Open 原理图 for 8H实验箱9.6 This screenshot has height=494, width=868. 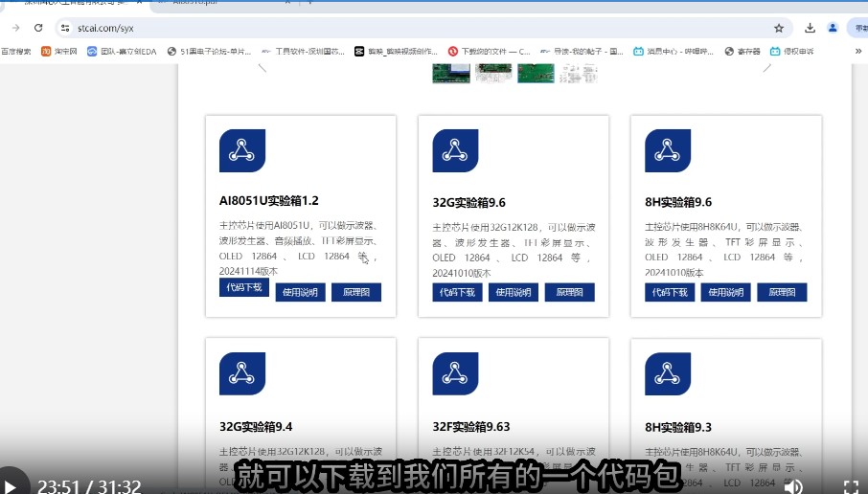coord(782,292)
